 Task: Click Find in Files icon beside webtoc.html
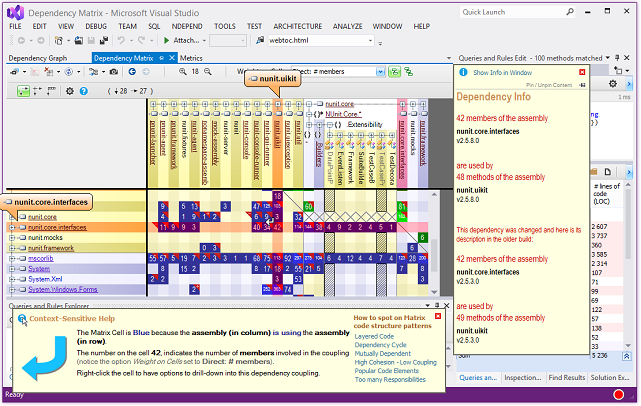tap(260, 40)
